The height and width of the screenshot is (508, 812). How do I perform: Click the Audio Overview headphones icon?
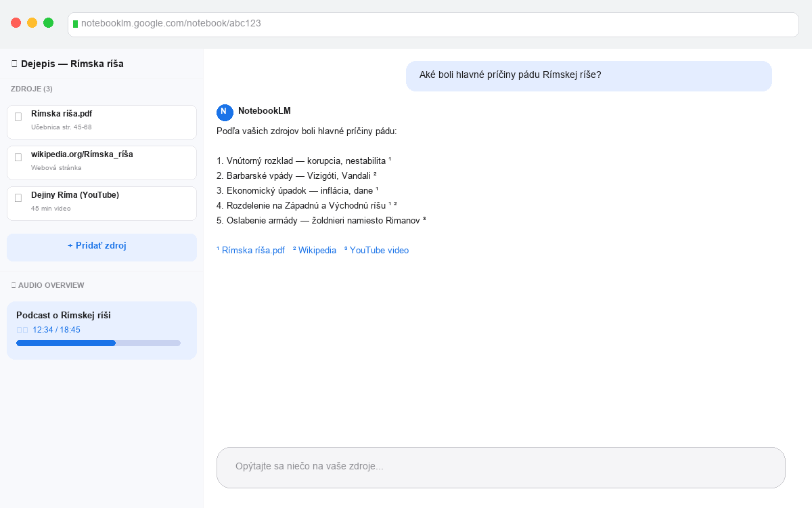[x=14, y=285]
